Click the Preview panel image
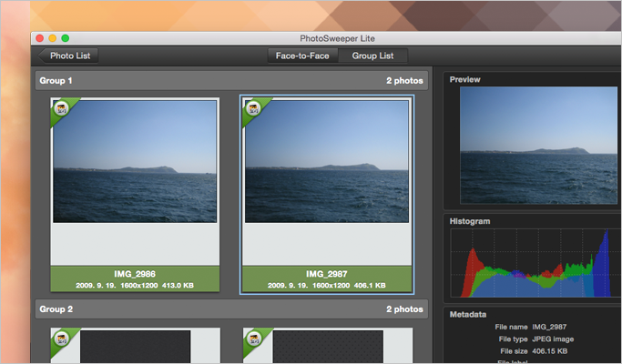622x364 pixels. click(x=539, y=145)
